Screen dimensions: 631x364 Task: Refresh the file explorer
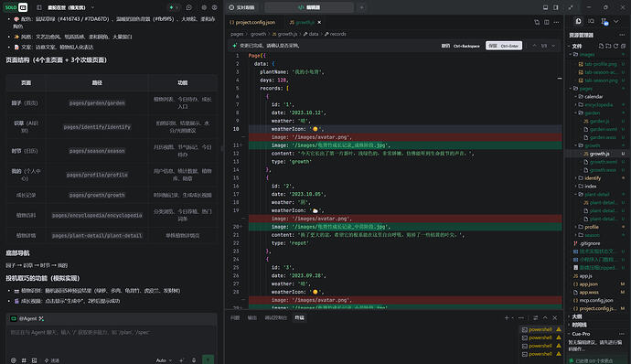[615, 46]
